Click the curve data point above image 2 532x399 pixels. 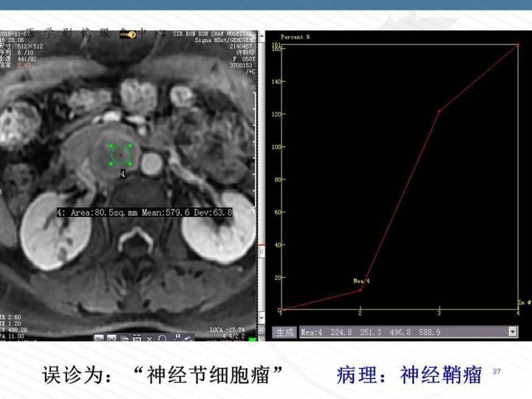pyautogui.click(x=360, y=290)
